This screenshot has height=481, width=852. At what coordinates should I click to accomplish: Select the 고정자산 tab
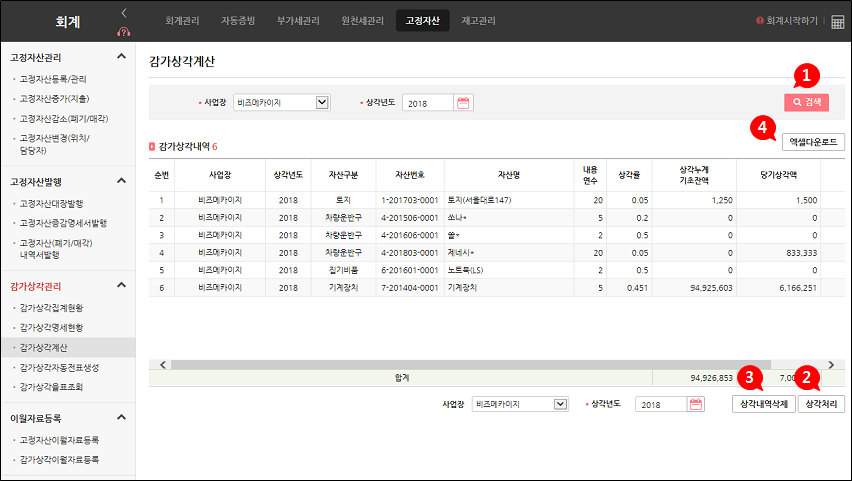(422, 21)
